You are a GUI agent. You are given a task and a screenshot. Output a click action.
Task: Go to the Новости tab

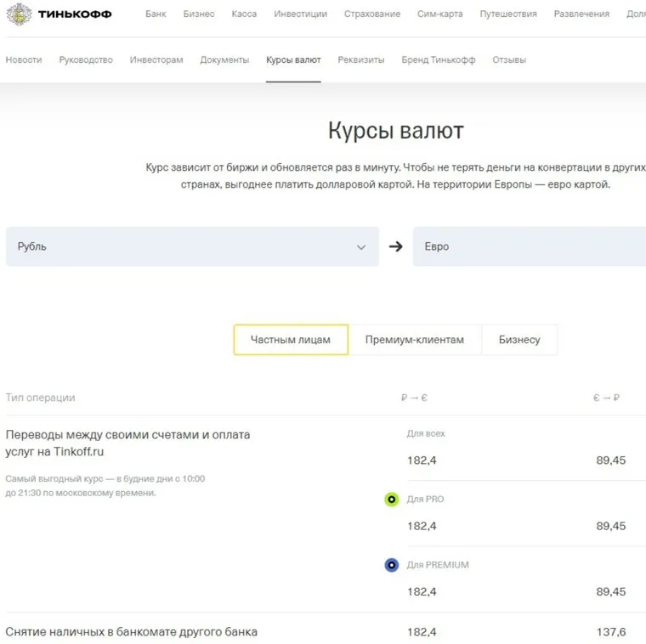(x=24, y=60)
